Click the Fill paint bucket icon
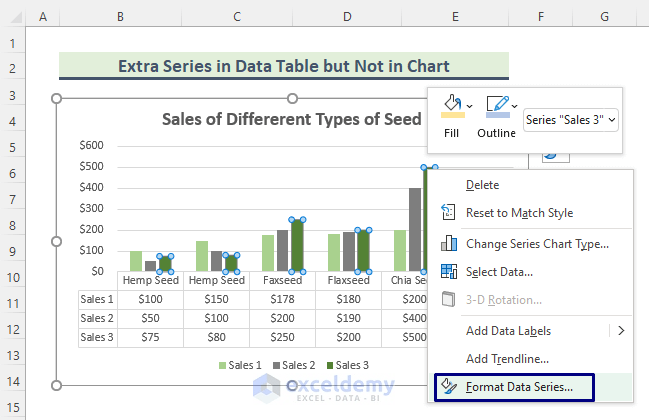The height and width of the screenshot is (420, 649). click(452, 102)
